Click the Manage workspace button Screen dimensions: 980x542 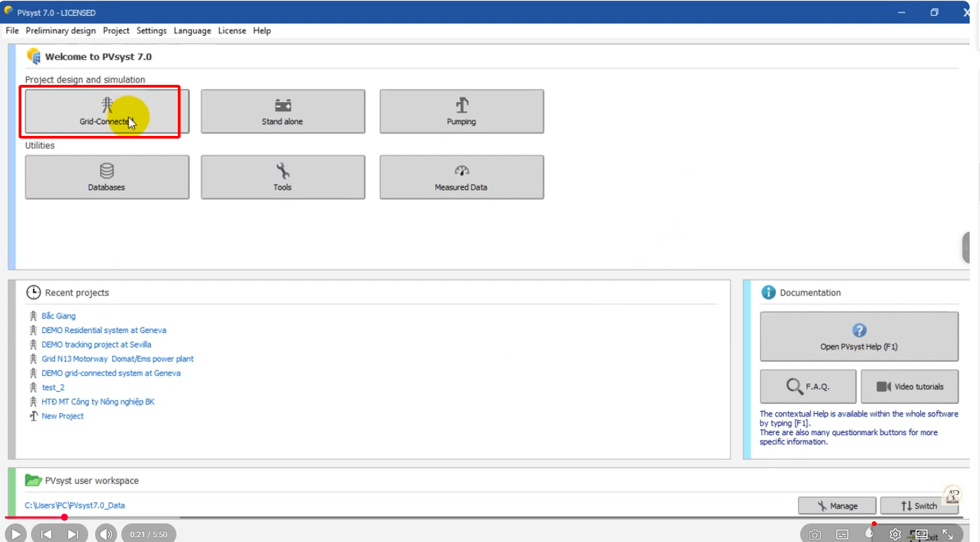837,505
